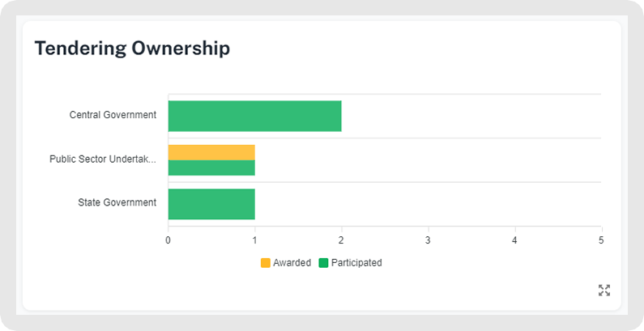The image size is (644, 331).
Task: Click the orange Awarded legend swatch
Action: coord(266,263)
